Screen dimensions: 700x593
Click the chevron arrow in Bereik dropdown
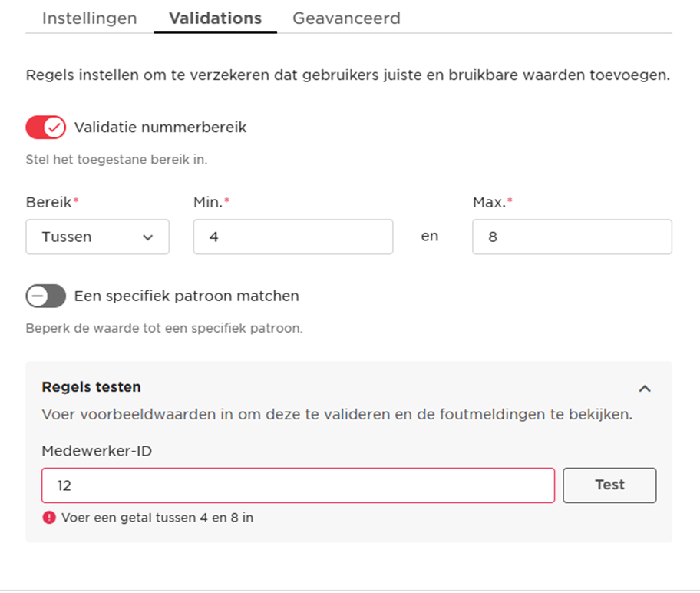(148, 237)
